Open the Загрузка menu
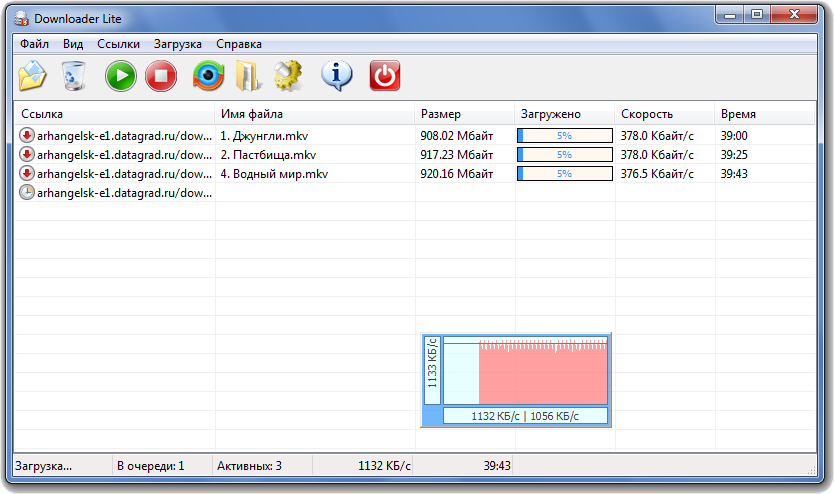834x494 pixels. 178,44
